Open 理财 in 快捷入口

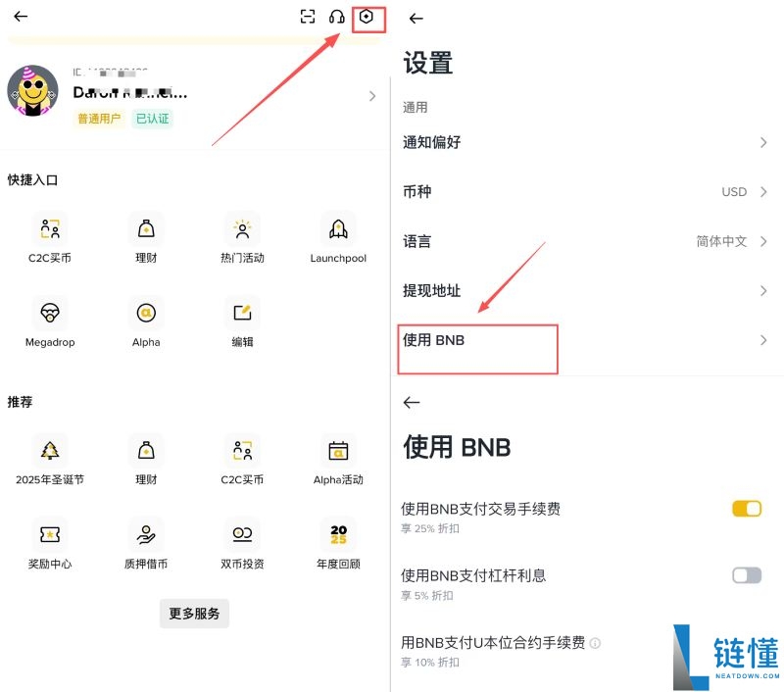point(146,238)
